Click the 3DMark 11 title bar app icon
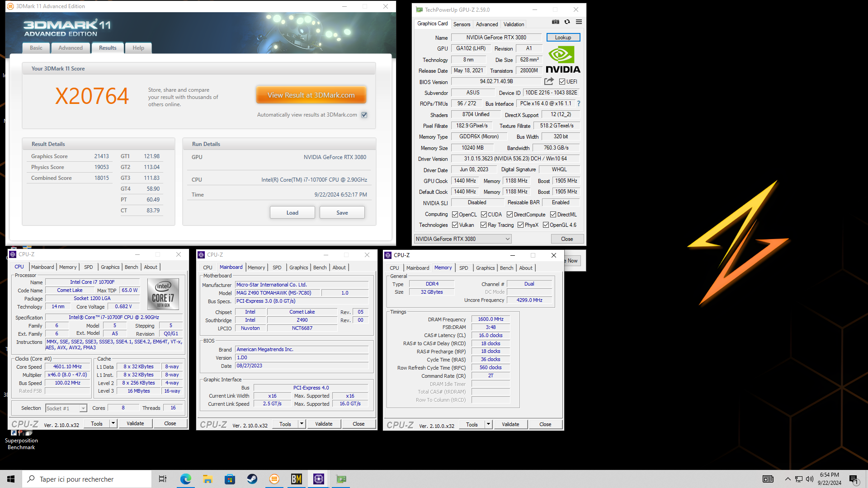Viewport: 868px width, 488px height. click(x=10, y=6)
